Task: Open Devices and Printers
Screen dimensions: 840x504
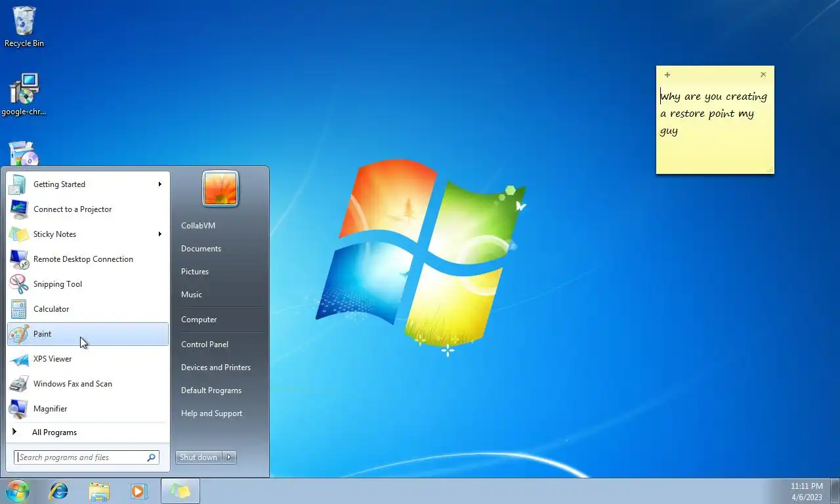Action: pos(216,367)
